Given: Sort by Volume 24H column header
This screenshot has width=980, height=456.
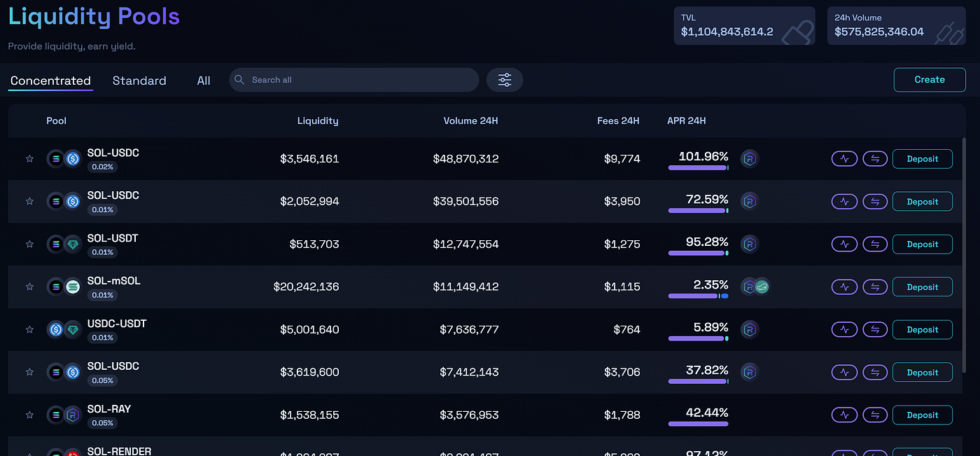Looking at the screenshot, I should click(471, 120).
